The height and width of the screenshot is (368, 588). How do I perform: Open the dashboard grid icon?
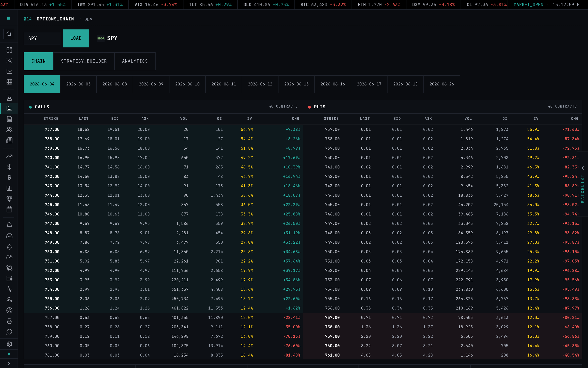9,50
